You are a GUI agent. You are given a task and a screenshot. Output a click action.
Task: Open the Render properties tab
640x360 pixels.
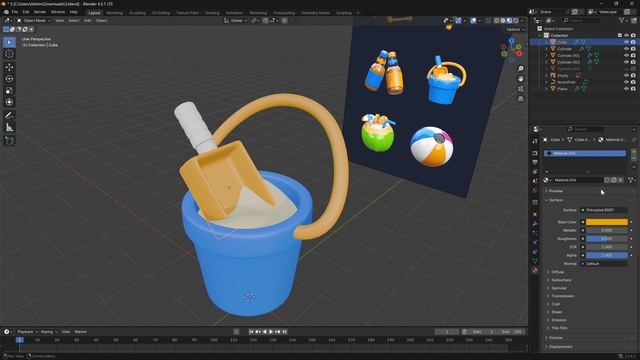(x=535, y=153)
